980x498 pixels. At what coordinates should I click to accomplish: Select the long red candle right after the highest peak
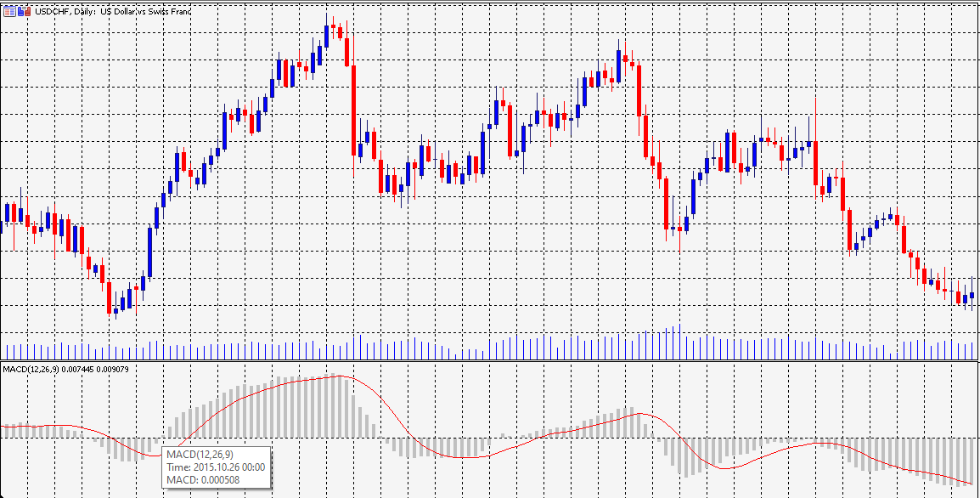click(x=353, y=110)
